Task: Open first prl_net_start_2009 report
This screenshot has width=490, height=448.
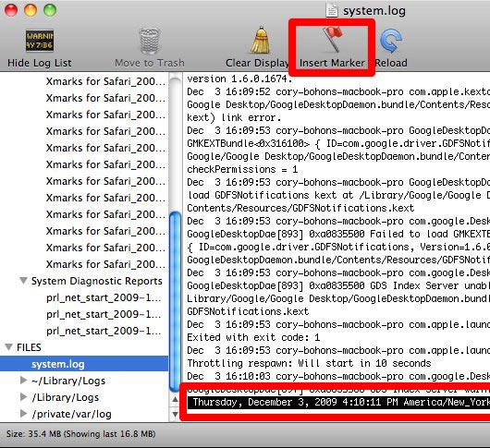Action: pyautogui.click(x=104, y=297)
